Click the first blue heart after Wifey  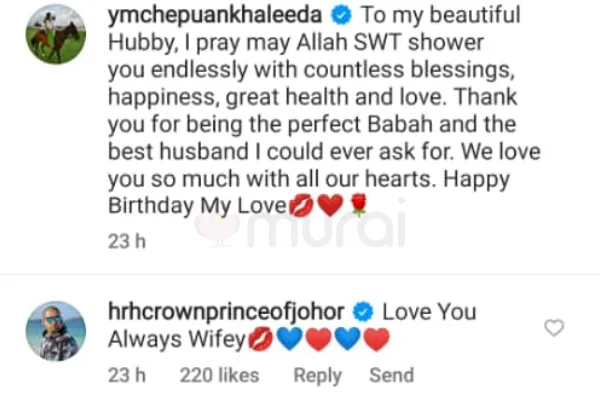pyautogui.click(x=290, y=339)
